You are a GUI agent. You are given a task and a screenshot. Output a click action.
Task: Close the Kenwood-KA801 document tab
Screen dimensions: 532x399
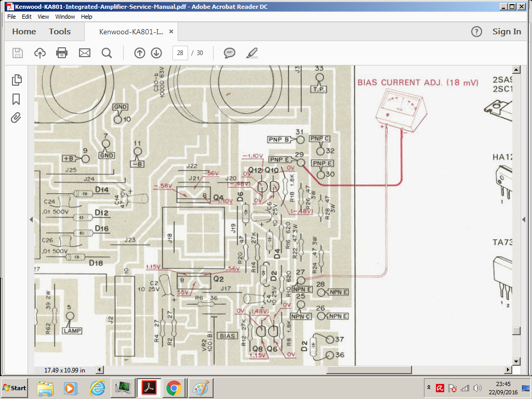pos(171,32)
